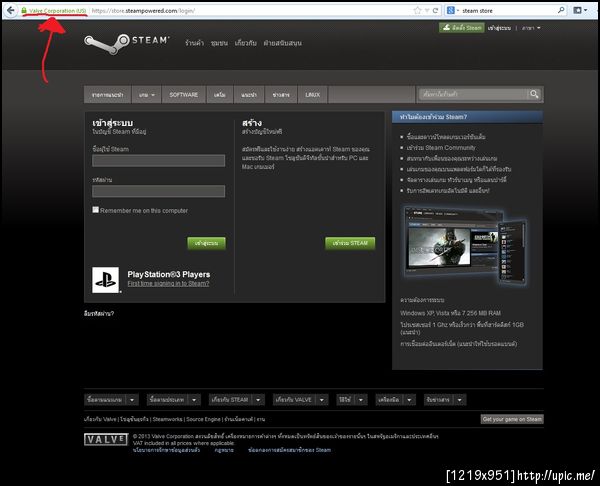Open the language dropdown in the top right
The width and height of the screenshot is (600, 486).
click(531, 28)
